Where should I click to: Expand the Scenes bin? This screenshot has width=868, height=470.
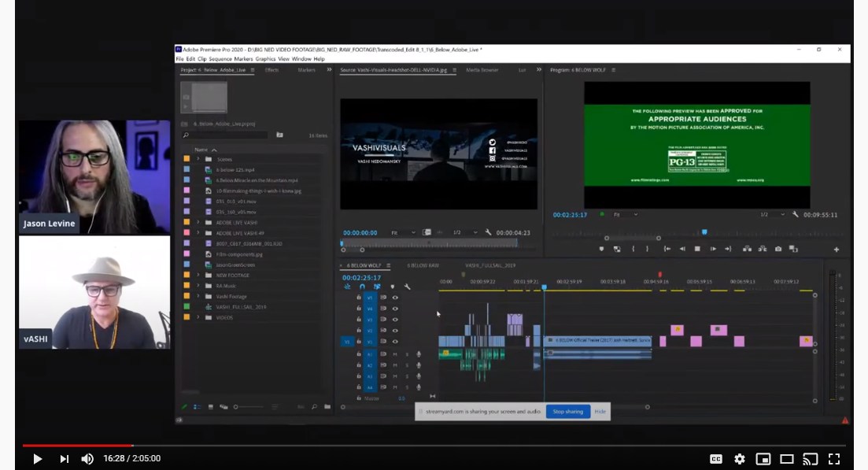pos(198,160)
